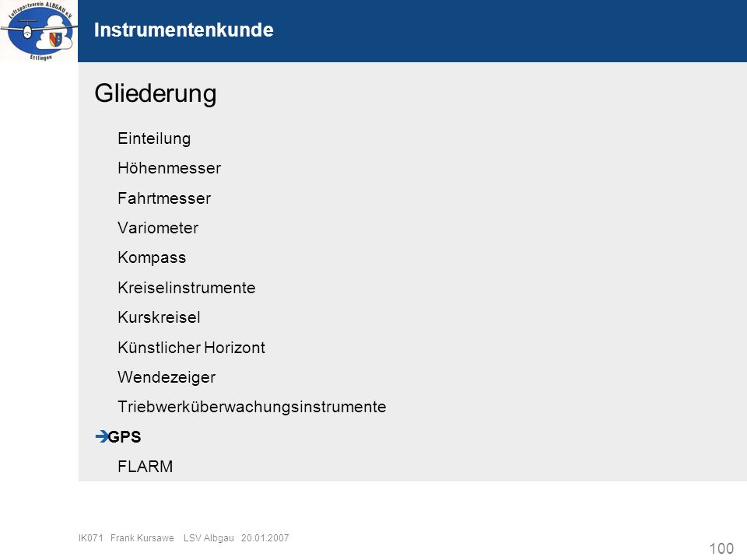Select the Kompass entry
Viewport: 747px width, 560px height.
[x=152, y=257]
